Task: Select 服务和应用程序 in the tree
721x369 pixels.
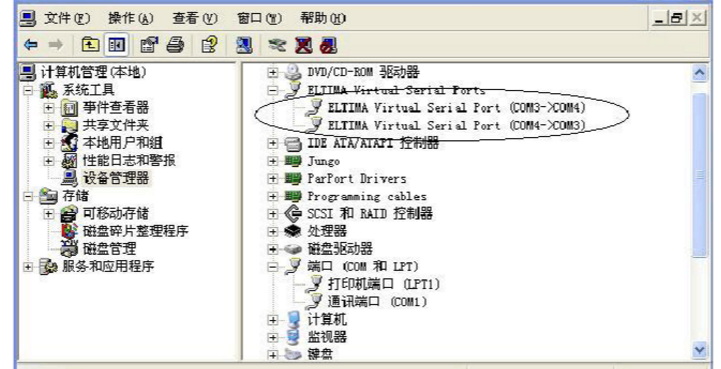Action: tap(109, 267)
